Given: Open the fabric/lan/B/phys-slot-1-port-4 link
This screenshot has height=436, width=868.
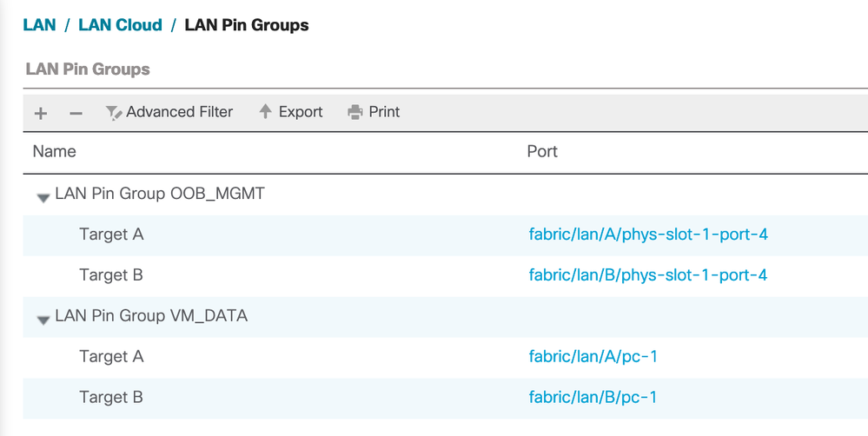Looking at the screenshot, I should point(648,275).
